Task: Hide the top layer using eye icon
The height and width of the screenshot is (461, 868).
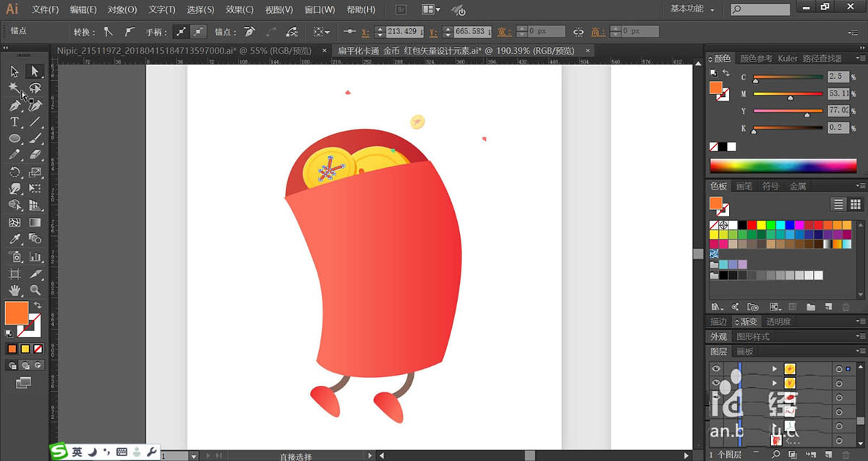Action: coord(716,368)
